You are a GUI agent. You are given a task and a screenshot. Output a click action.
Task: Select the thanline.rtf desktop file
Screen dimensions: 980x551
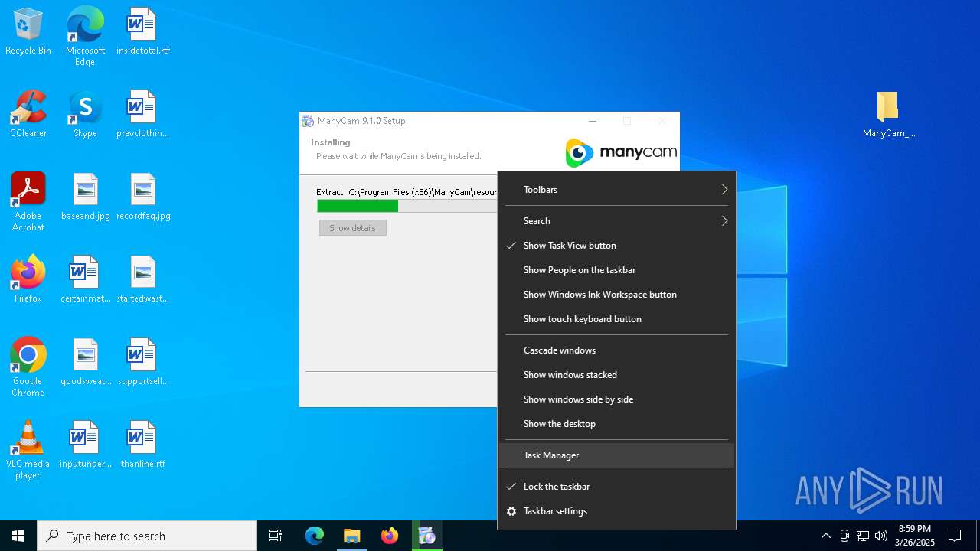(x=142, y=445)
